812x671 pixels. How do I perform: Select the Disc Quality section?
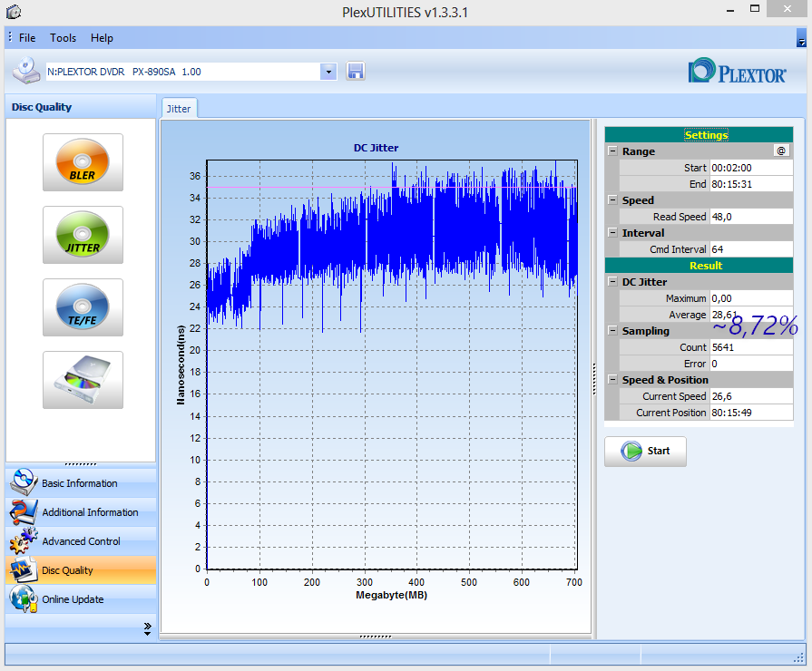[x=81, y=569]
